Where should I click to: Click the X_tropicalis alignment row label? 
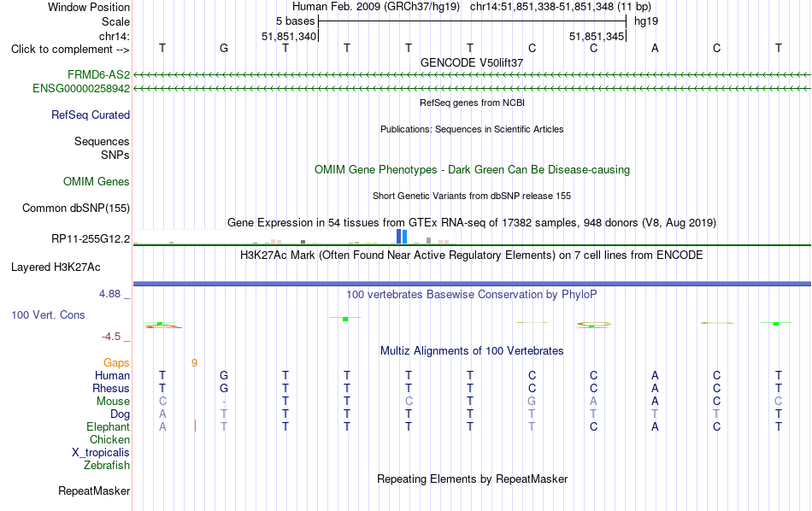pos(101,453)
